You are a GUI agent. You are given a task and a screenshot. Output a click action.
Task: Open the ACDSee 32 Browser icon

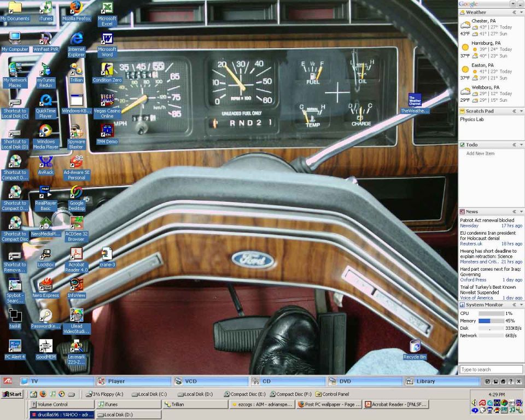[77, 229]
